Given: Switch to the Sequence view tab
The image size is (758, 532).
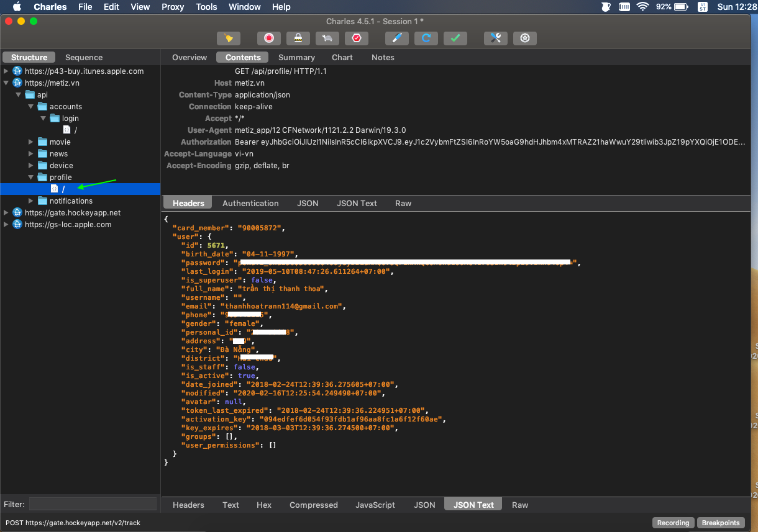Looking at the screenshot, I should (x=84, y=57).
